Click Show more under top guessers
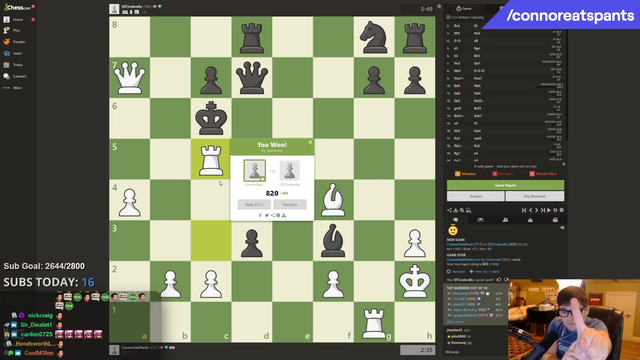The width and height of the screenshot is (640, 360). pyautogui.click(x=455, y=322)
